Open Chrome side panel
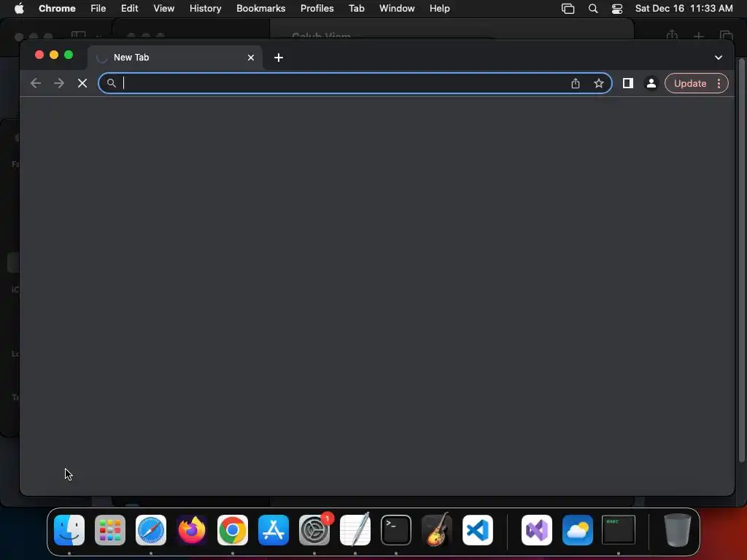The image size is (747, 560). [x=628, y=83]
